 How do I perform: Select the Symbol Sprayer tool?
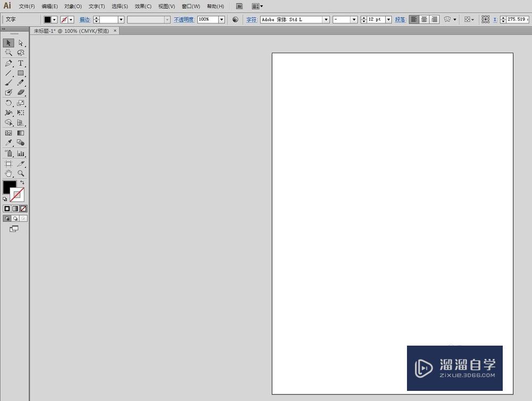click(9, 153)
